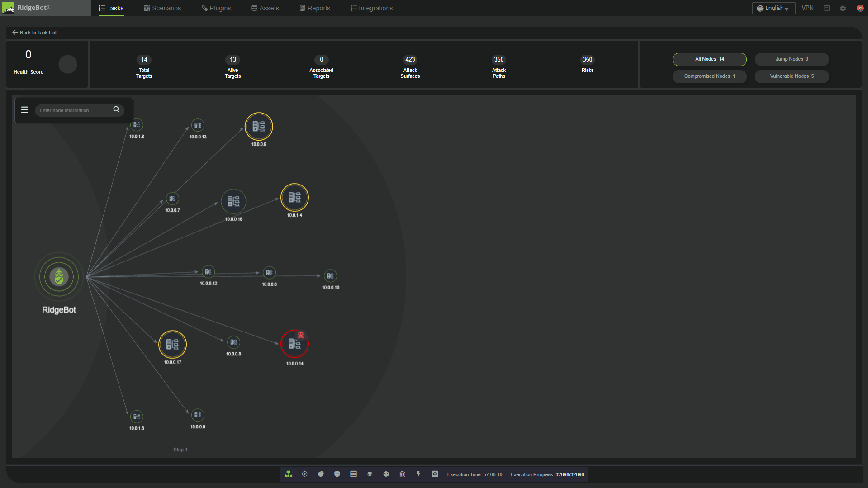
Task: Open the messages icon in top bar
Action: (826, 8)
